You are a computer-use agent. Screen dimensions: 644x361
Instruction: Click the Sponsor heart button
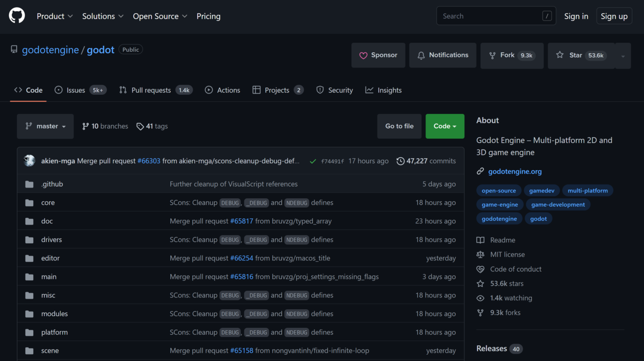click(x=378, y=55)
